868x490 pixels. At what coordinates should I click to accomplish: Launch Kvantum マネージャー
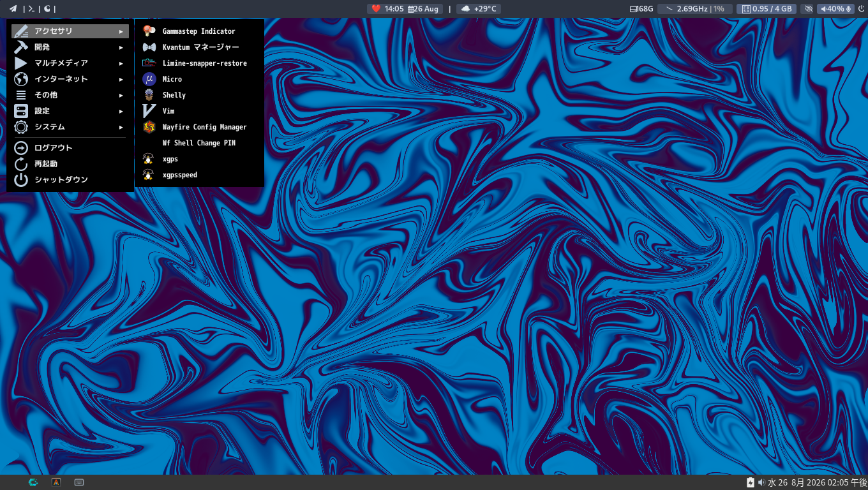199,47
